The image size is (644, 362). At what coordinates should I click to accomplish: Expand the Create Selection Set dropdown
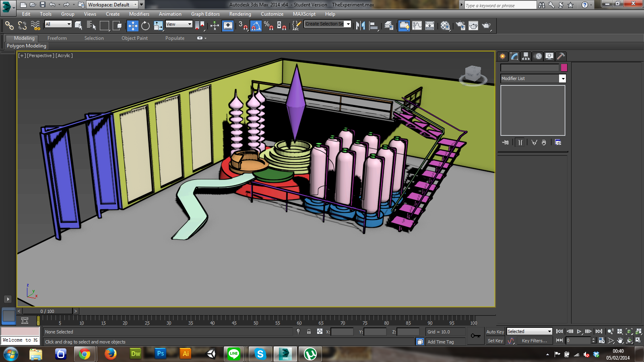pyautogui.click(x=348, y=24)
